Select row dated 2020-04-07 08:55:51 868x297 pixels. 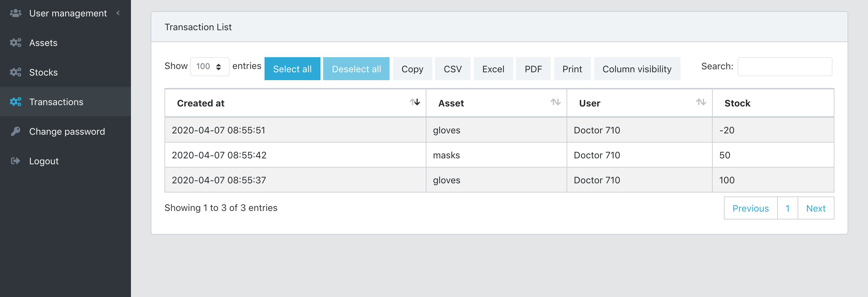[499, 130]
